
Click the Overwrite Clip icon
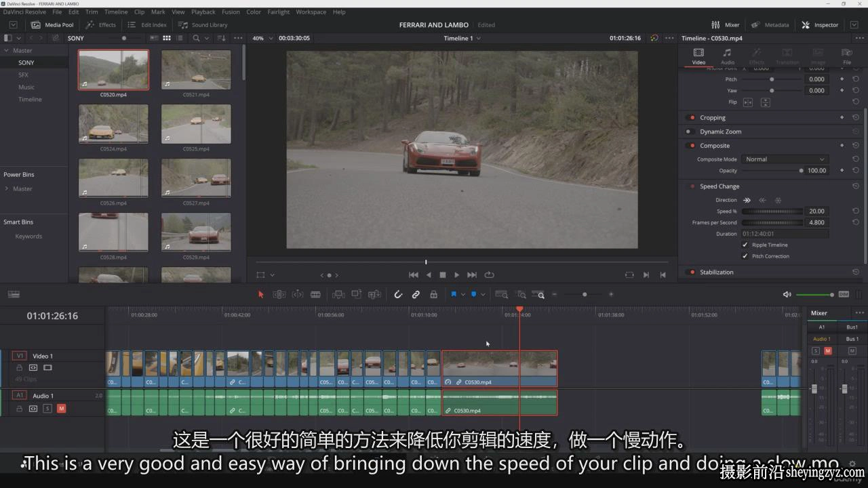point(356,294)
